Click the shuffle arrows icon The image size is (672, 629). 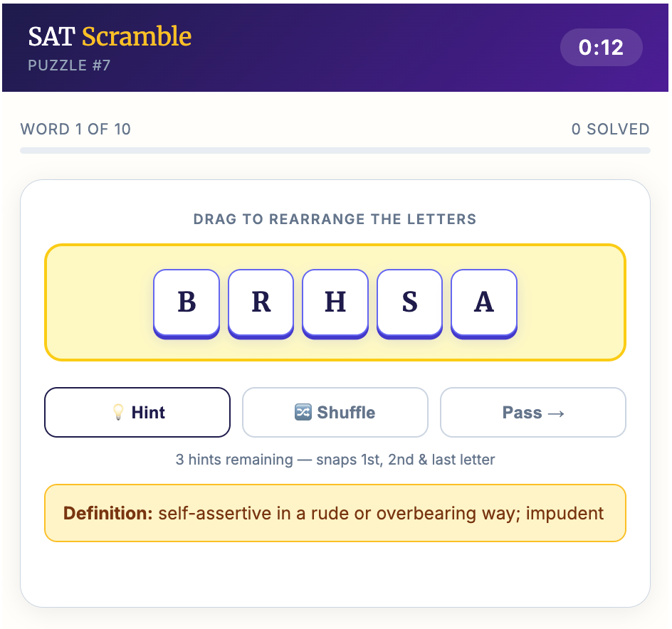tap(303, 413)
